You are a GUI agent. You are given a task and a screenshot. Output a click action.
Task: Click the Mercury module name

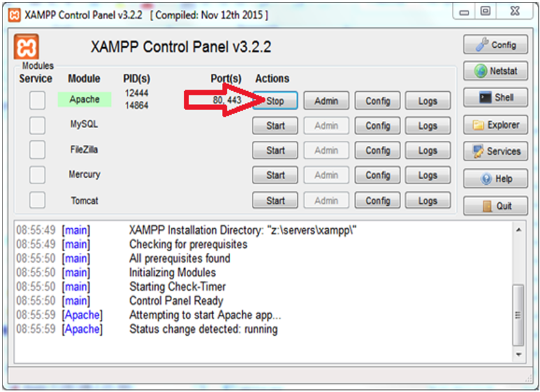[84, 175]
